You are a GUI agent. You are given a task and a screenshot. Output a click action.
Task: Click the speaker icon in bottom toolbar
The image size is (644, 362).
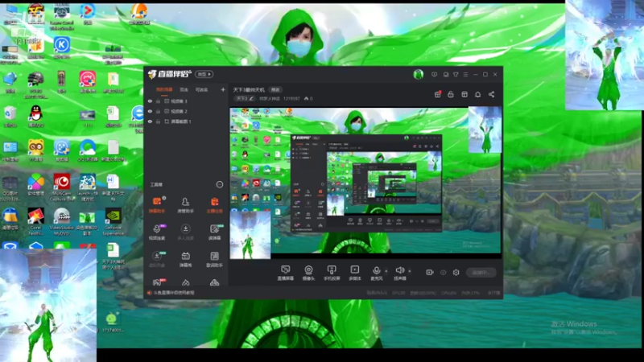[x=399, y=270]
